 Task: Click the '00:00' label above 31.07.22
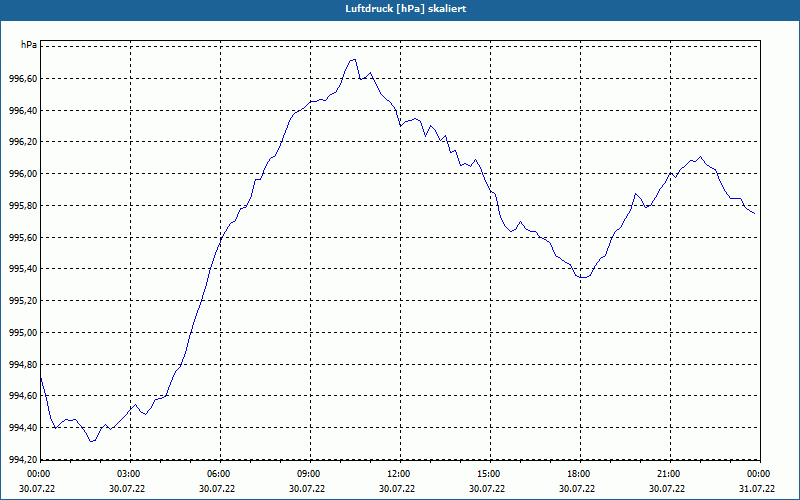coord(759,474)
